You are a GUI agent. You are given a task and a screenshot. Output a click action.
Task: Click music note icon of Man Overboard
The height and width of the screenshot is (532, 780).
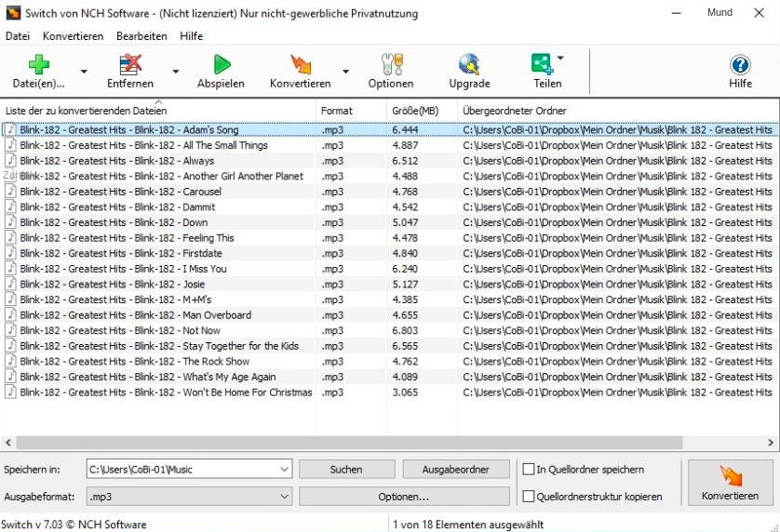tap(10, 314)
